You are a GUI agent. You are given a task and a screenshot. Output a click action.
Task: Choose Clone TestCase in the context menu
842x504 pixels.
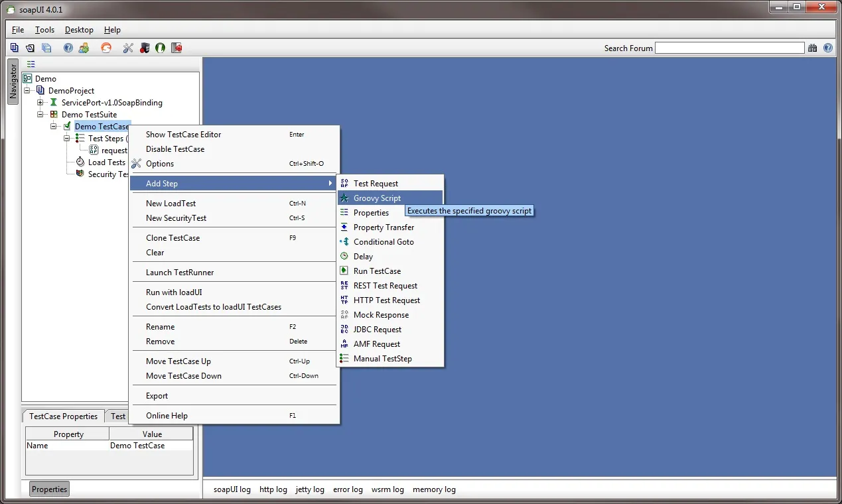(173, 238)
